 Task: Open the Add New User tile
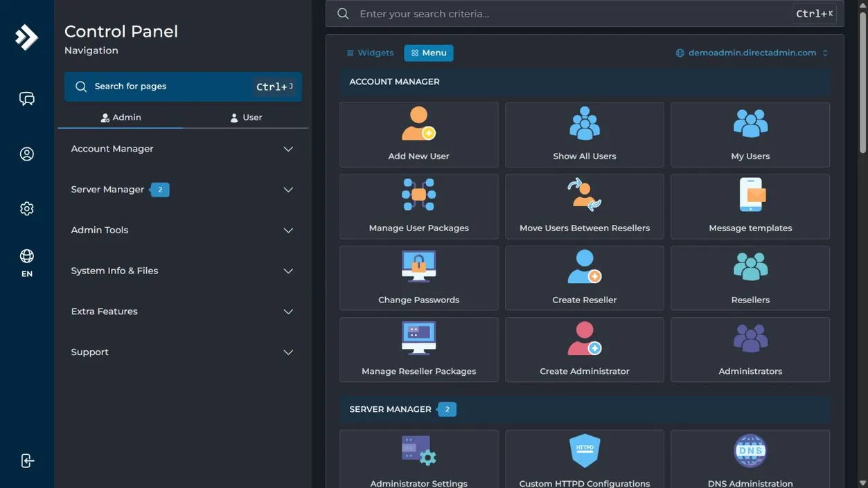[418, 135]
